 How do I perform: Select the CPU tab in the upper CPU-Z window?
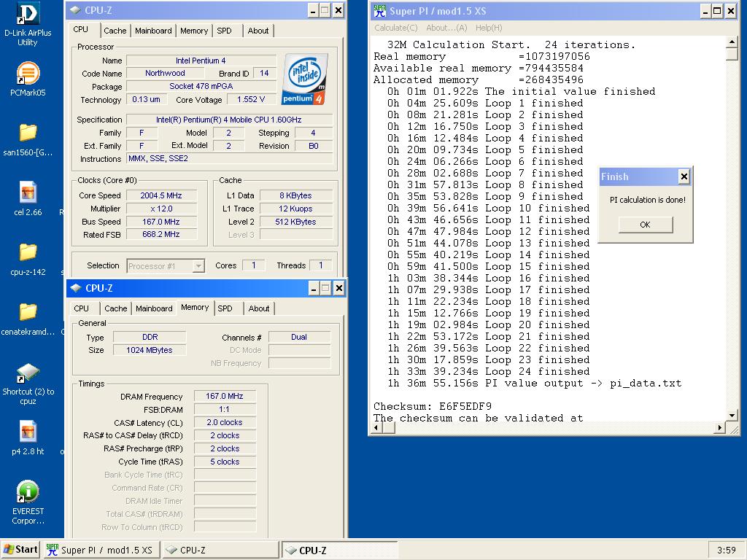pos(80,29)
